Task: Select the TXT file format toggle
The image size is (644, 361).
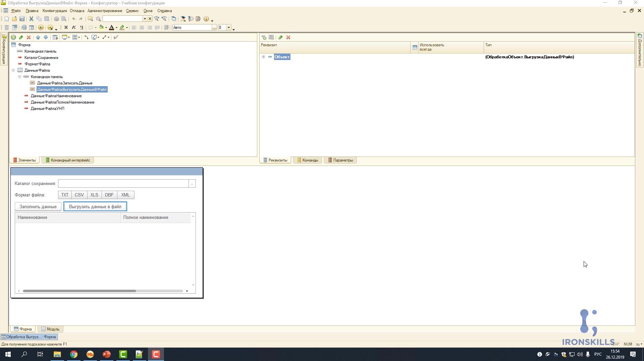Action: (65, 195)
